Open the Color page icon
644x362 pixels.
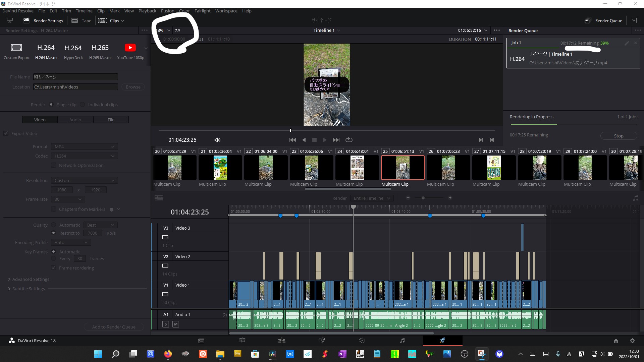click(x=362, y=341)
